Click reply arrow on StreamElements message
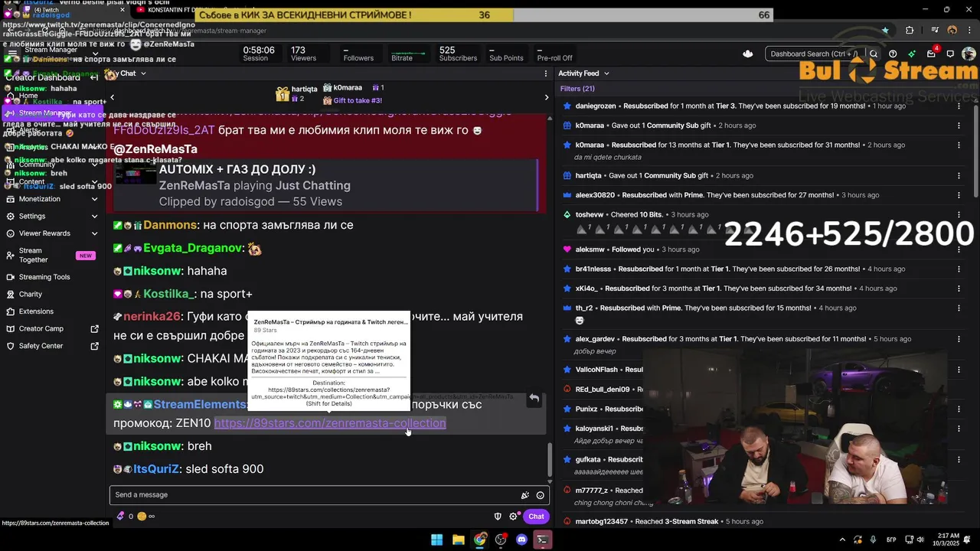This screenshot has height=551, width=980. pos(534,399)
